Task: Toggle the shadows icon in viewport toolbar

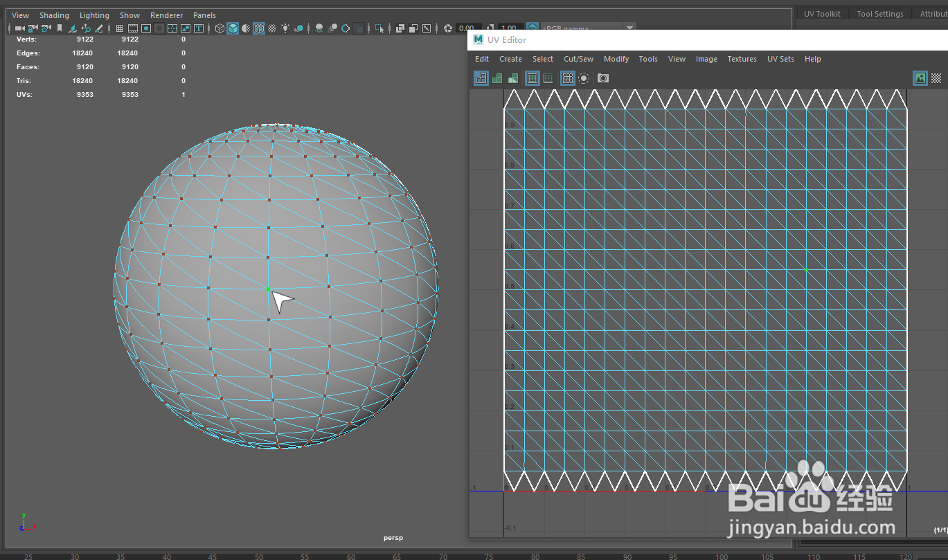Action: [299, 28]
